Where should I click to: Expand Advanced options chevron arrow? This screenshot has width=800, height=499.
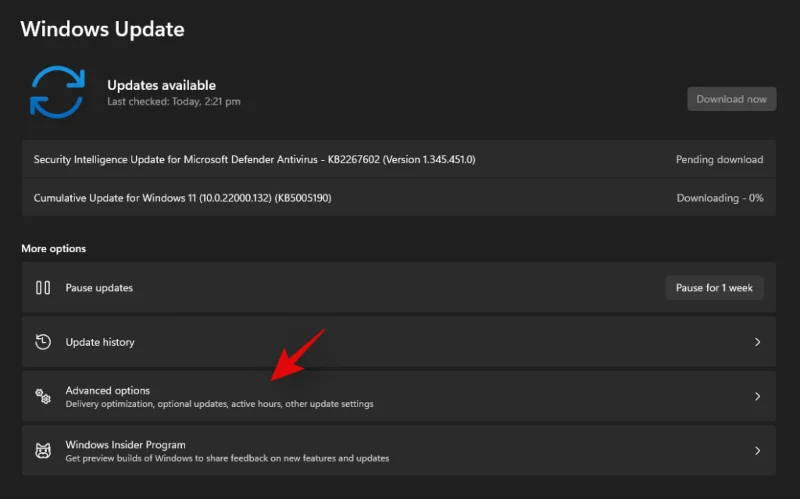(758, 396)
